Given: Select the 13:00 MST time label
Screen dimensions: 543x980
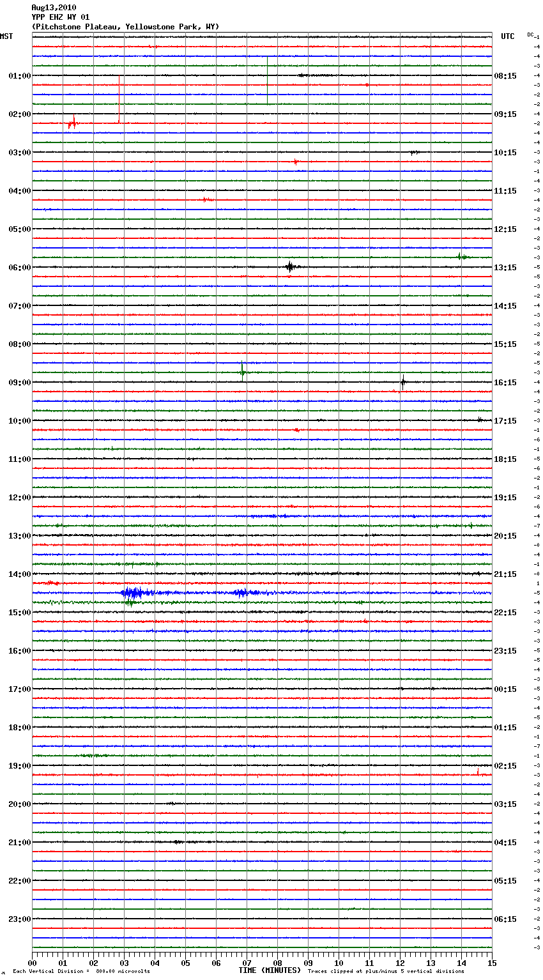Looking at the screenshot, I should (20, 536).
